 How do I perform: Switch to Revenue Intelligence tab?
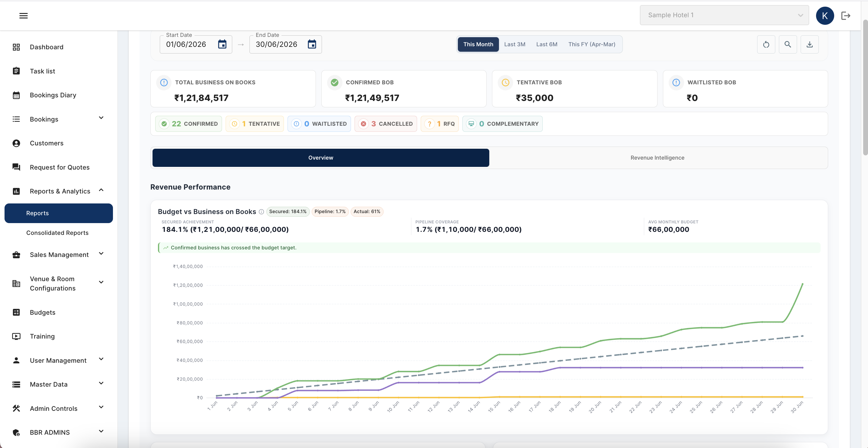[x=657, y=158]
